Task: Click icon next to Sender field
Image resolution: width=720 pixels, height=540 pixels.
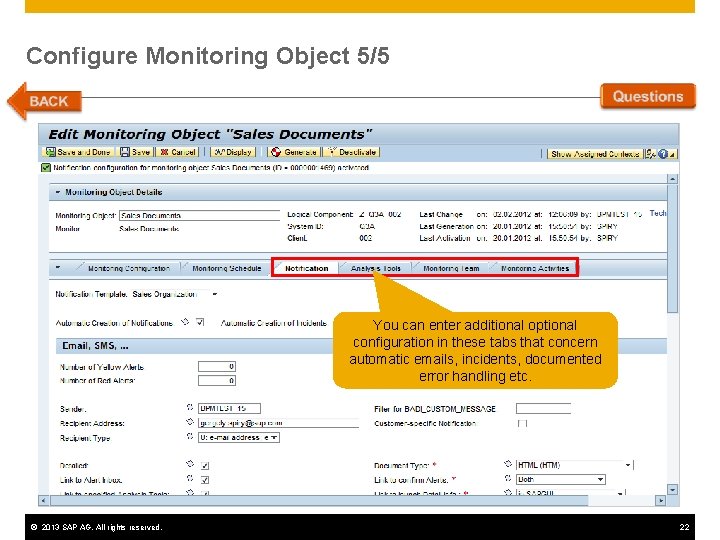Action: click(190, 407)
